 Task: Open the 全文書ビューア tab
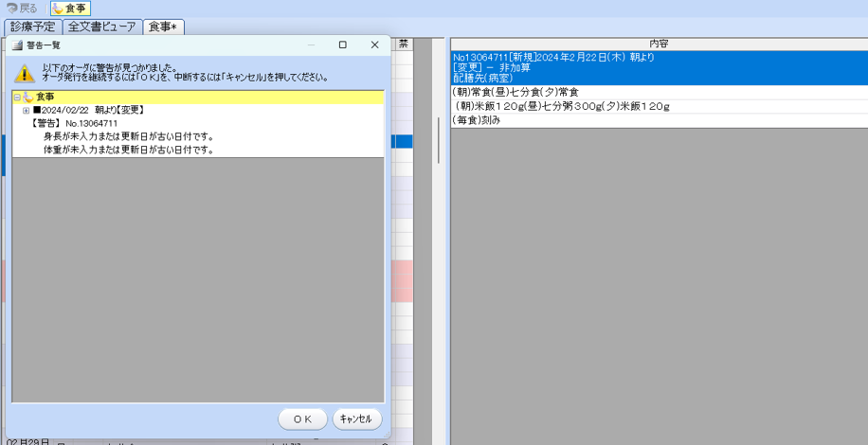pyautogui.click(x=102, y=27)
